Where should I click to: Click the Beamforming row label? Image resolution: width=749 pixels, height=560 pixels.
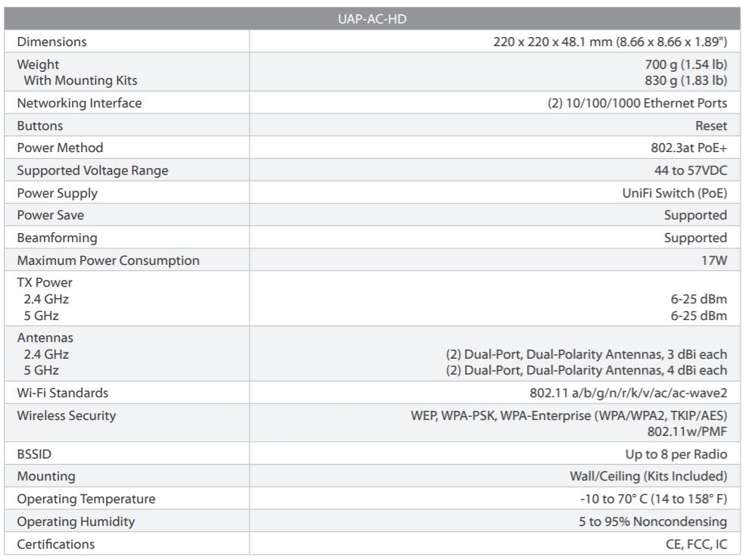[x=57, y=238]
